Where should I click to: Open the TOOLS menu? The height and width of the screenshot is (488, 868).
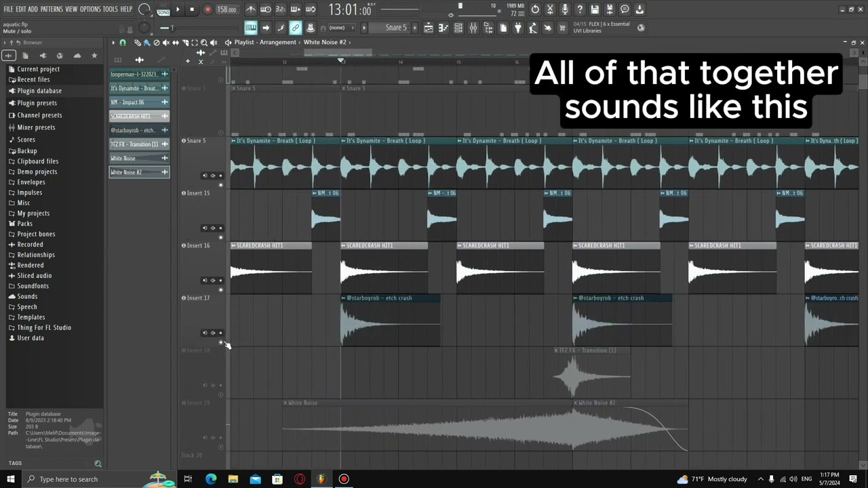[x=111, y=9]
